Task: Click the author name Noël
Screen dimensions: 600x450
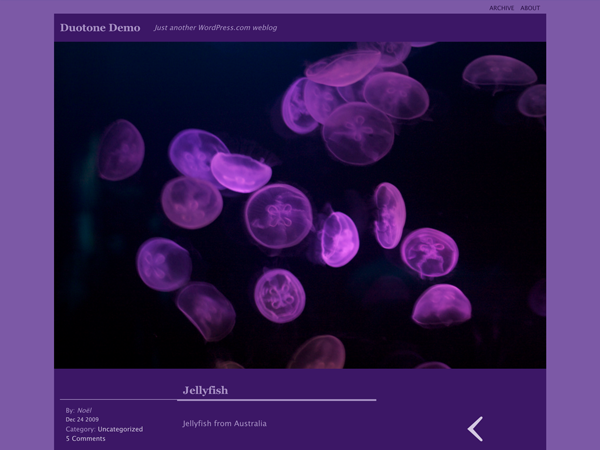Action: (84, 410)
